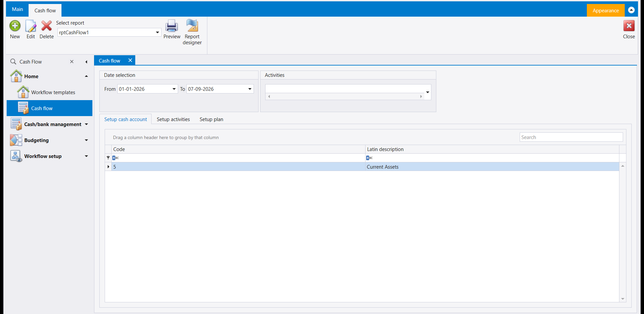Click the Code column header
This screenshot has width=644, height=314.
click(x=238, y=149)
